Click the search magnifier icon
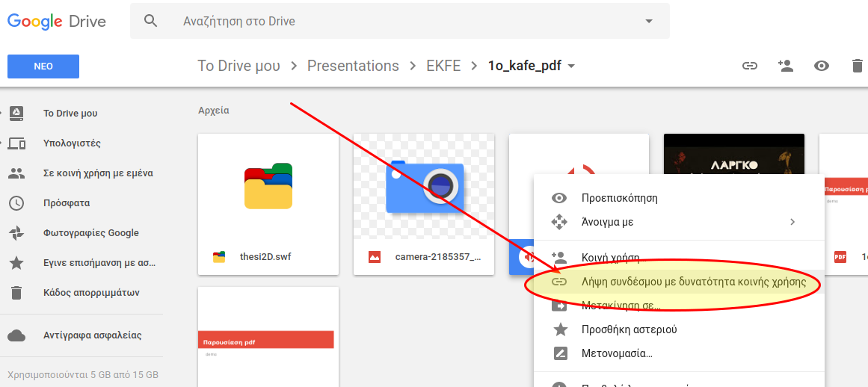The width and height of the screenshot is (868, 387). 150,21
